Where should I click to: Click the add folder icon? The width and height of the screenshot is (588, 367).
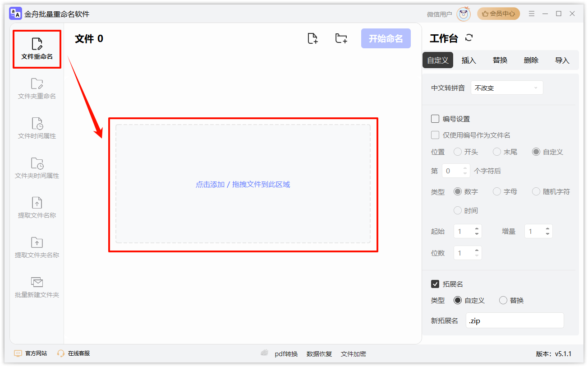(341, 38)
